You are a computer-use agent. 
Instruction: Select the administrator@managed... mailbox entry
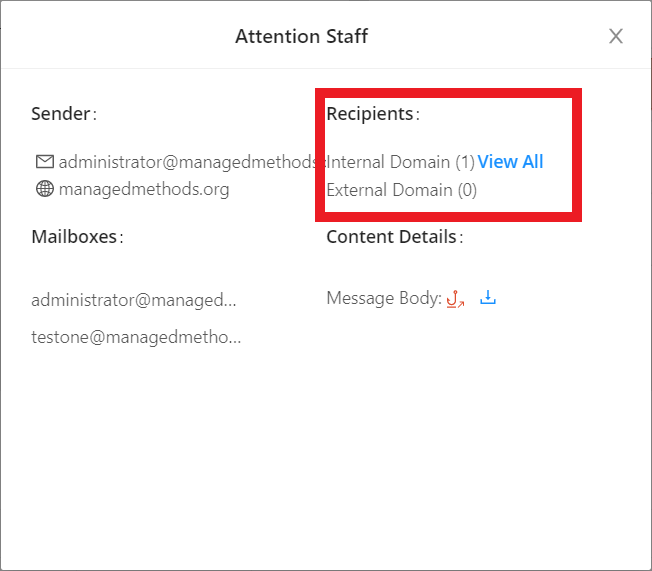tap(134, 299)
